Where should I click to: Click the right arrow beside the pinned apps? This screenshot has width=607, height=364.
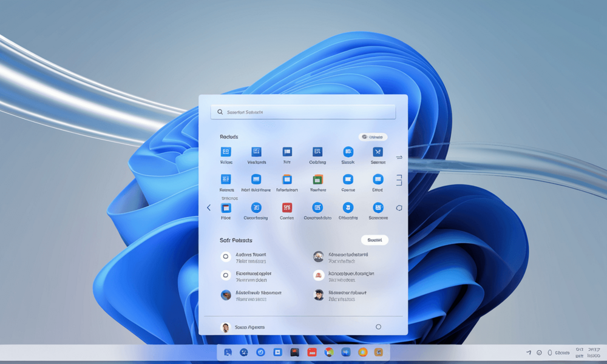[x=399, y=158]
